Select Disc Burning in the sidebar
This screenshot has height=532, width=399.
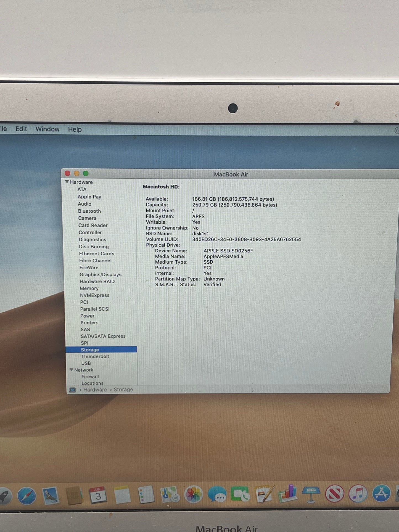[x=94, y=247]
